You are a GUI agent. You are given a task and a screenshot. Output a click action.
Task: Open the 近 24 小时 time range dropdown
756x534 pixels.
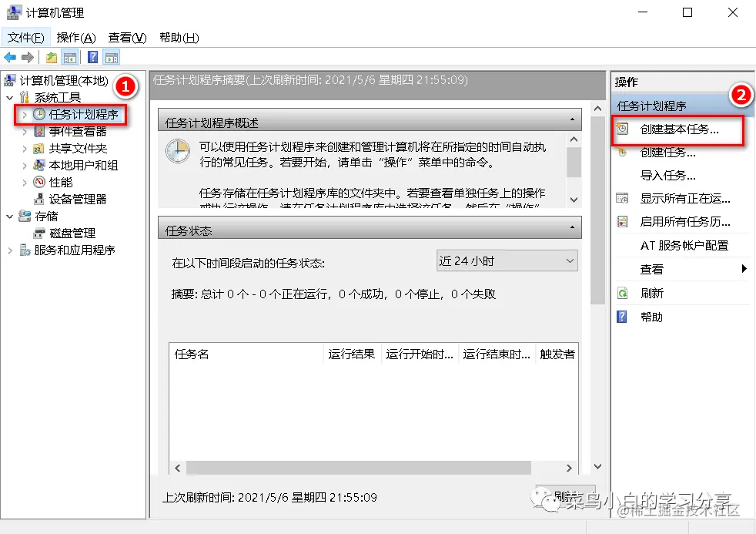(507, 261)
